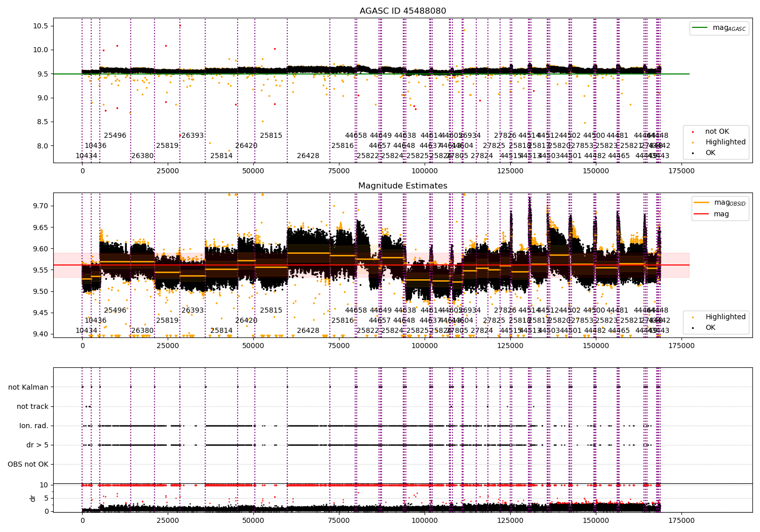Click the 9.45 y-tick in Magnitude Estimates
Screen dimensions: 760x532
point(41,313)
